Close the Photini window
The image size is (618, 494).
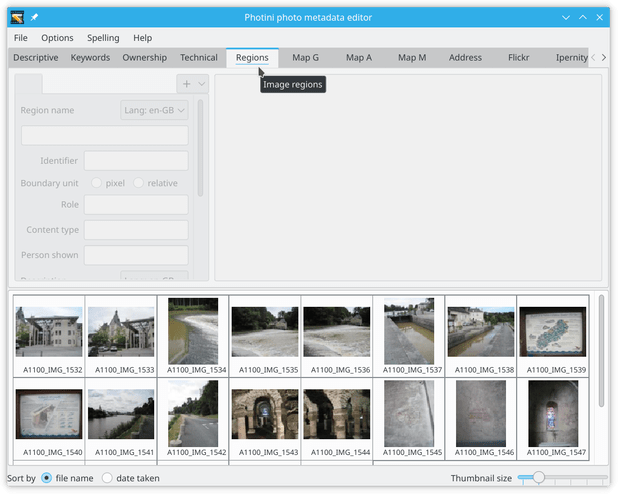click(599, 17)
